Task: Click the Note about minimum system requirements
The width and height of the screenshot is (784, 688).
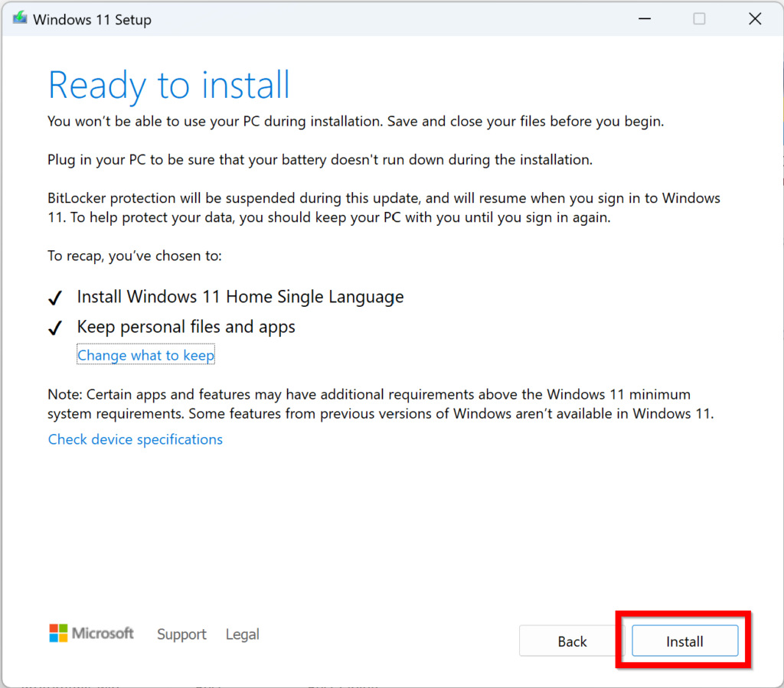Action: click(381, 404)
